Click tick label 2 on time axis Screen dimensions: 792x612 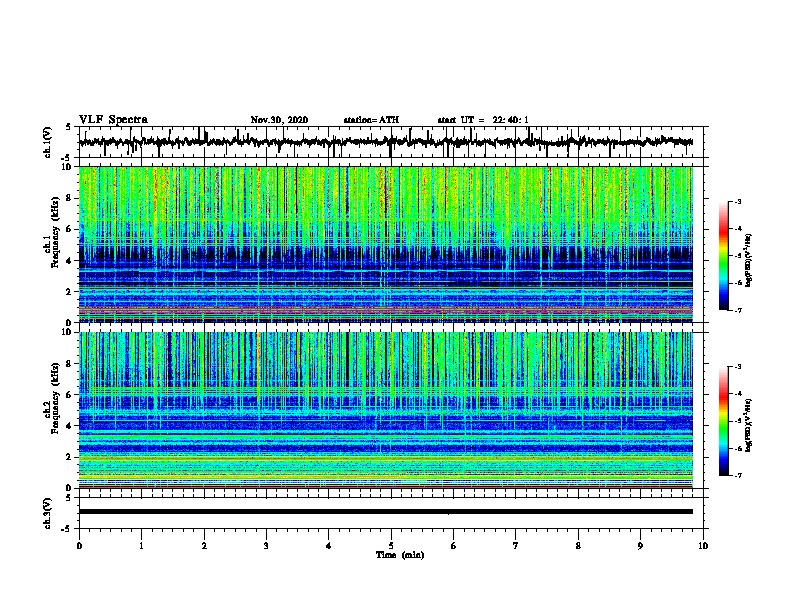click(204, 546)
